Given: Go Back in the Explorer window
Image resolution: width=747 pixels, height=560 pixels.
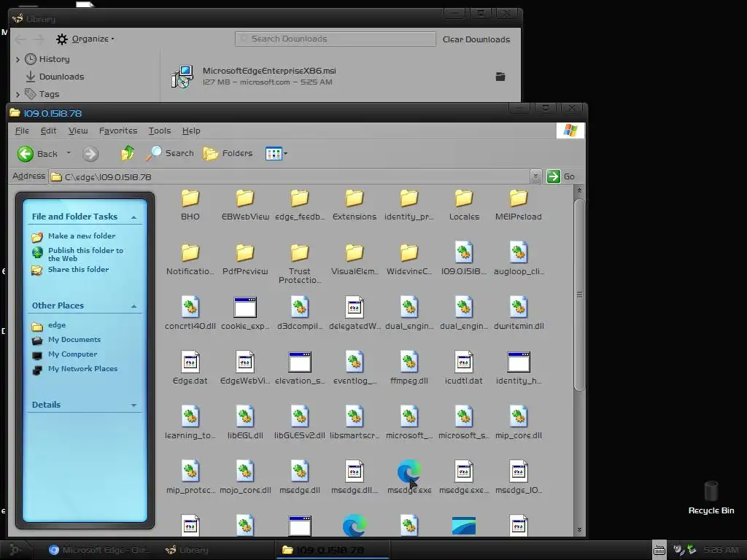Looking at the screenshot, I should 38,154.
